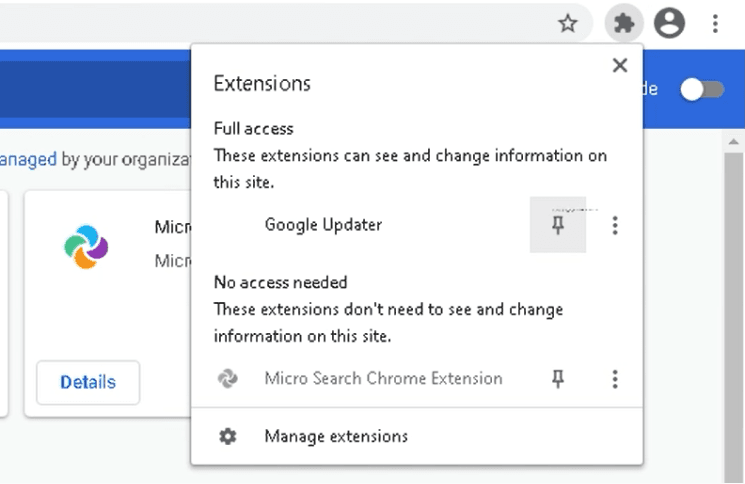Screen dimensions: 745x484
Task: Open Chrome's three-dot main menu
Action: pos(716,23)
